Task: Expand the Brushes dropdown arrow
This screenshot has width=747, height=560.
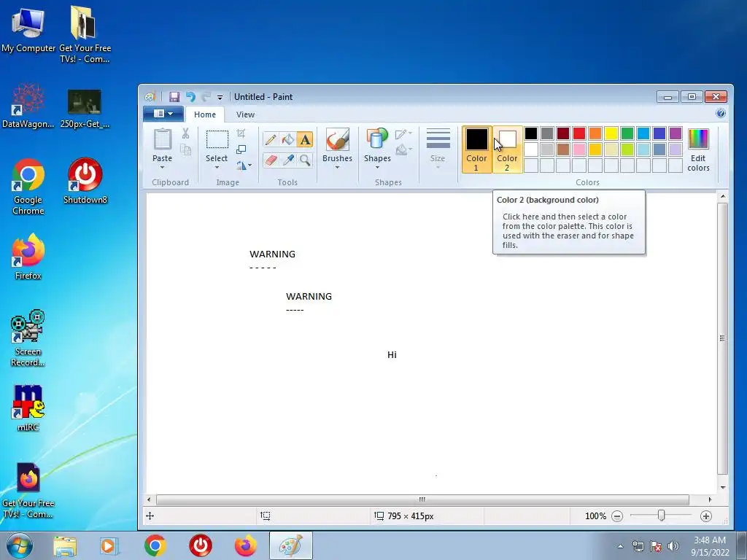Action: [x=337, y=167]
